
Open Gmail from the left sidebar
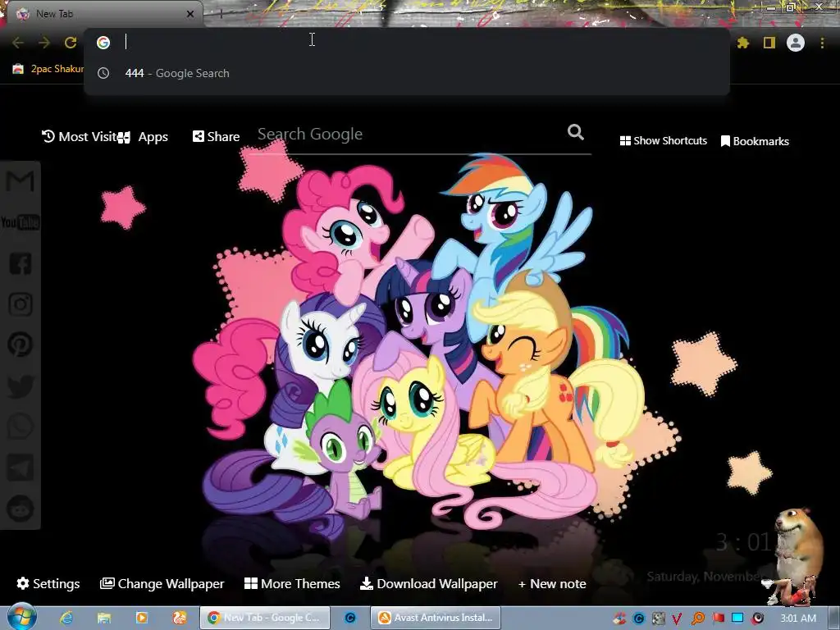[x=21, y=181]
